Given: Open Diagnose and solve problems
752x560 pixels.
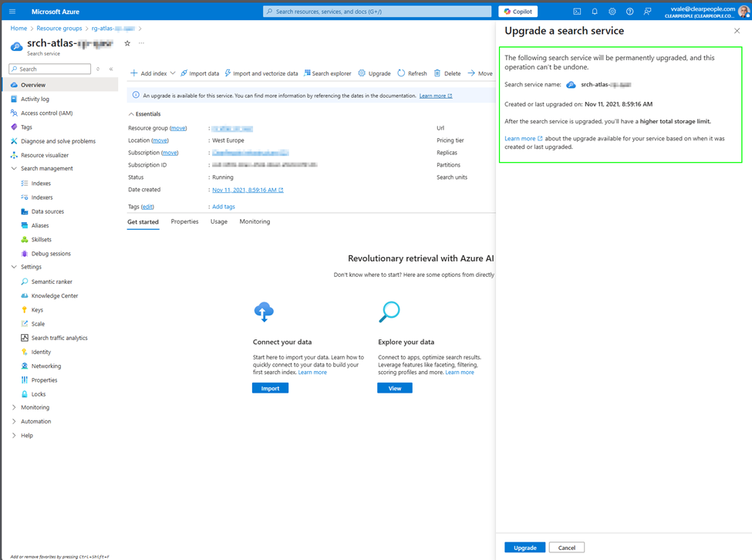Looking at the screenshot, I should (59, 141).
